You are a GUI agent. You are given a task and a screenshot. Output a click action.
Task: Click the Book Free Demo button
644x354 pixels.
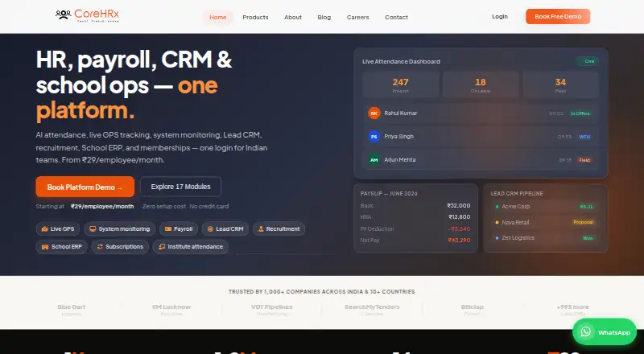click(x=558, y=16)
